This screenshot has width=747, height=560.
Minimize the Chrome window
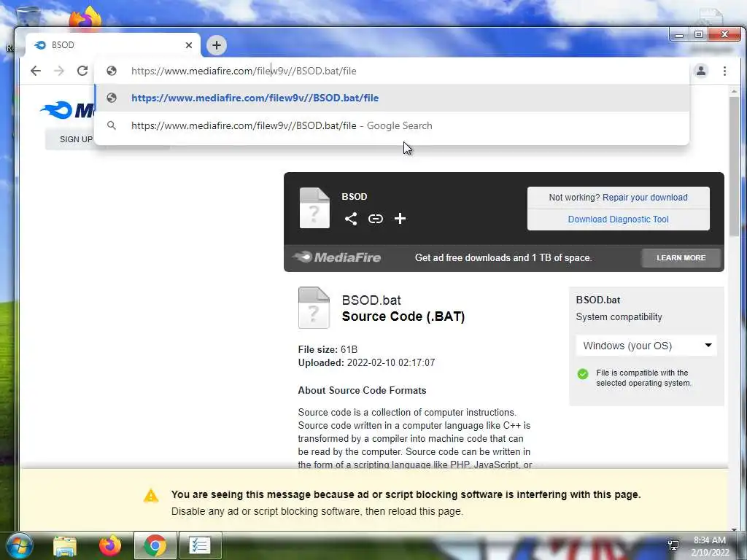[679, 35]
